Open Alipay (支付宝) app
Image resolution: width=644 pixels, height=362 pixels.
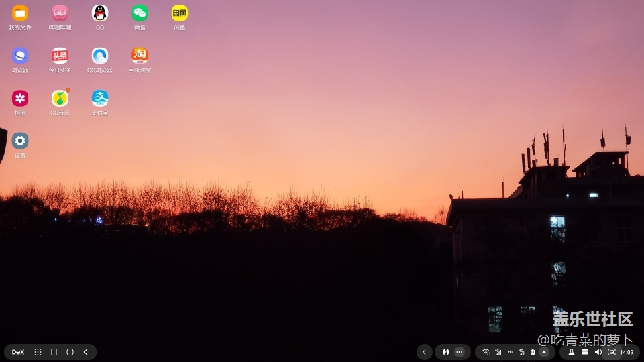100,99
